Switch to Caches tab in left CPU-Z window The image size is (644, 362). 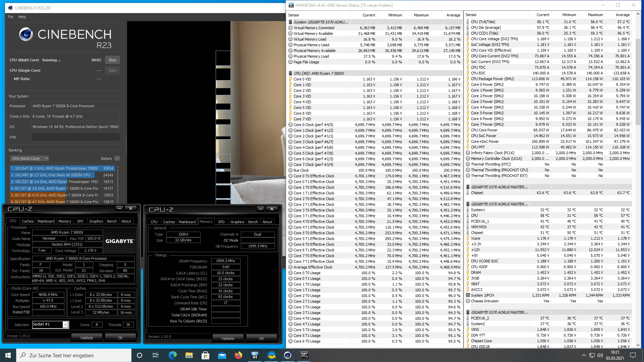[x=28, y=221]
